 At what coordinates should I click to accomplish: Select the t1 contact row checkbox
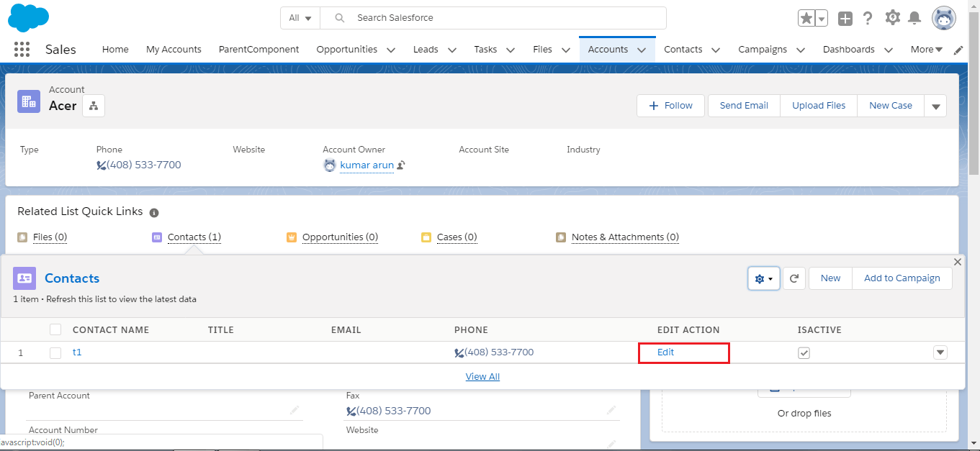tap(55, 352)
